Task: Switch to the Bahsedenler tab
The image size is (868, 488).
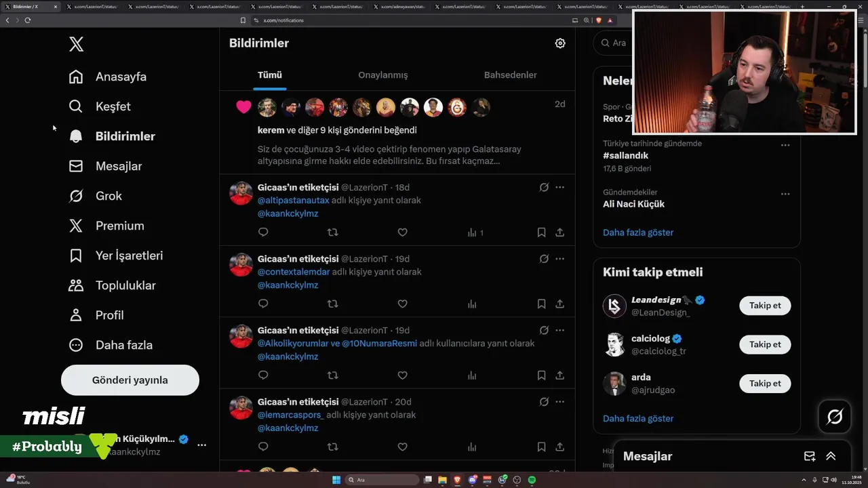Action: (511, 75)
